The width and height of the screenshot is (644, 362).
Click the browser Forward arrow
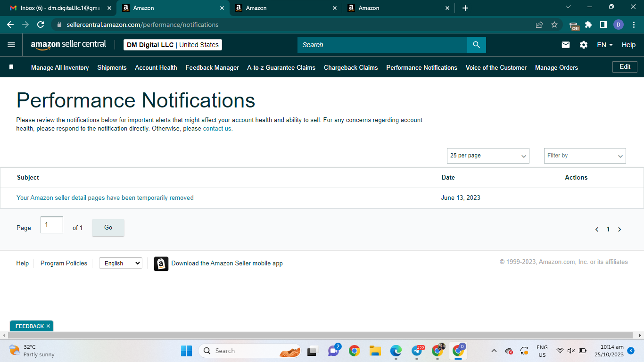click(x=25, y=25)
